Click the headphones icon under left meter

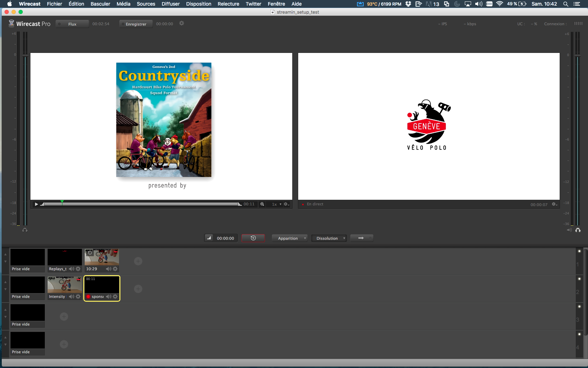tap(25, 230)
